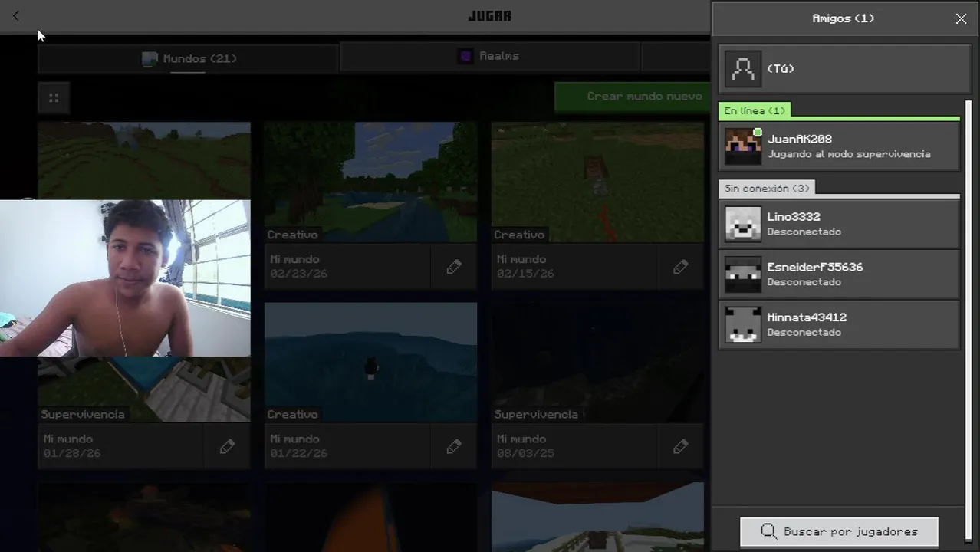This screenshot has width=980, height=552.
Task: Close the Amigos friends panel
Action: coord(961,18)
